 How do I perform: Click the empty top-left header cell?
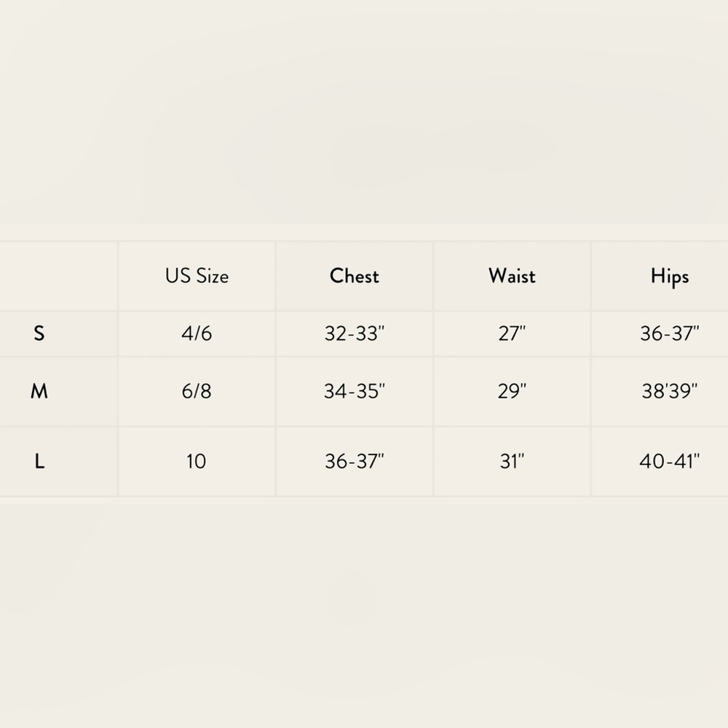pos(58,276)
